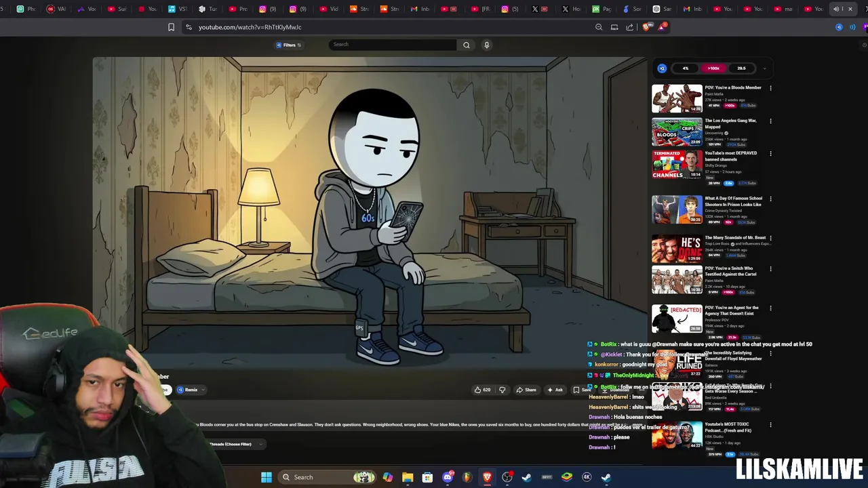Viewport: 868px width, 488px height.
Task: Switch to the Sui browser tab
Action: [x=117, y=9]
